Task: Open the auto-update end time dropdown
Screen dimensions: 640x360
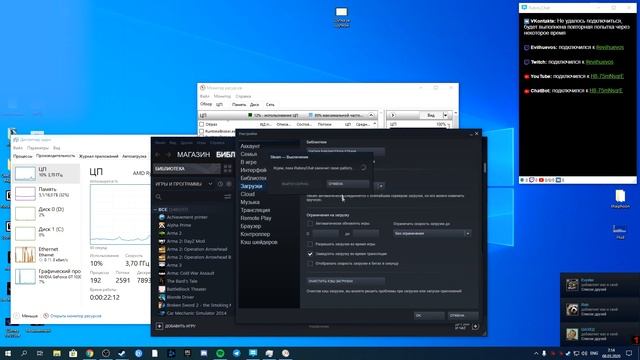Action: tap(366, 234)
